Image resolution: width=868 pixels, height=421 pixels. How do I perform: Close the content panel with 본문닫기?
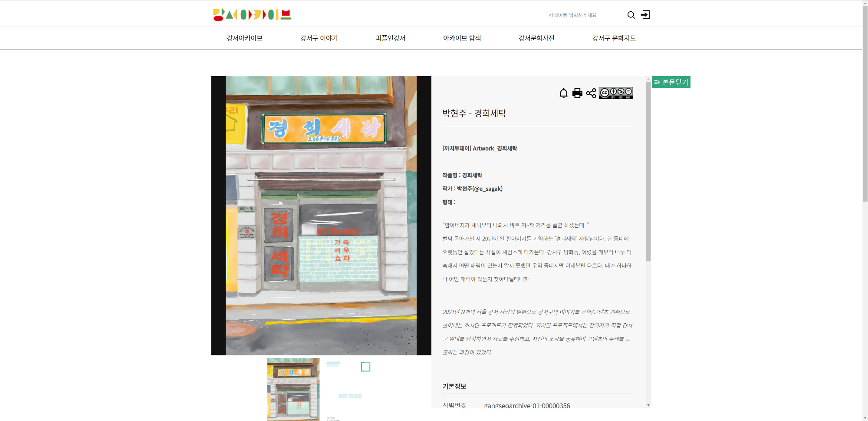(x=671, y=82)
